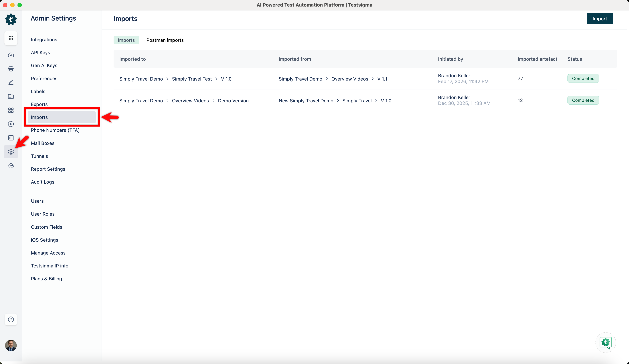The image size is (629, 364).
Task: Click the first Completed status badge
Action: point(583,79)
